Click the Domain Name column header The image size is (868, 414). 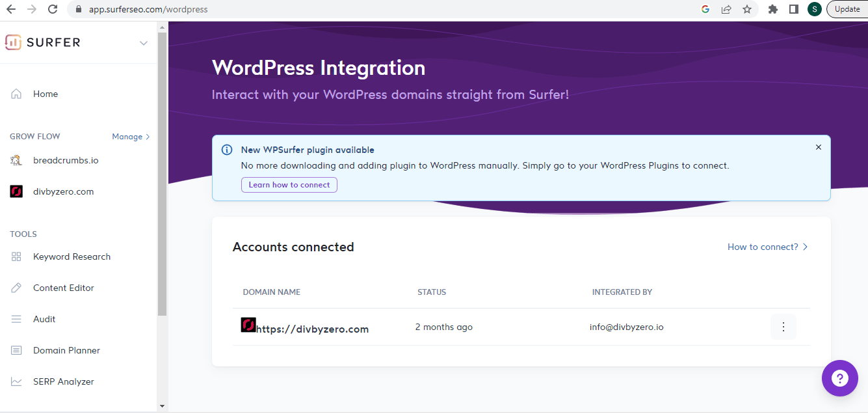click(x=272, y=292)
